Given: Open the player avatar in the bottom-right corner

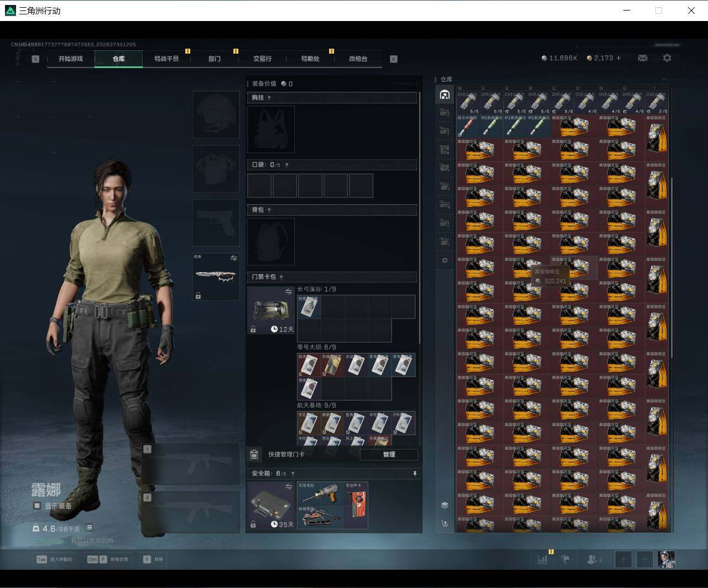Looking at the screenshot, I should point(666,559).
